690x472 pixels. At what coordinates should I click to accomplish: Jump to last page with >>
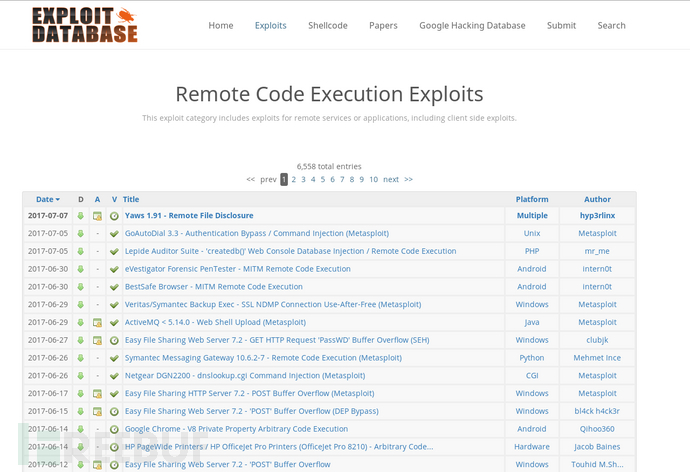coord(408,179)
